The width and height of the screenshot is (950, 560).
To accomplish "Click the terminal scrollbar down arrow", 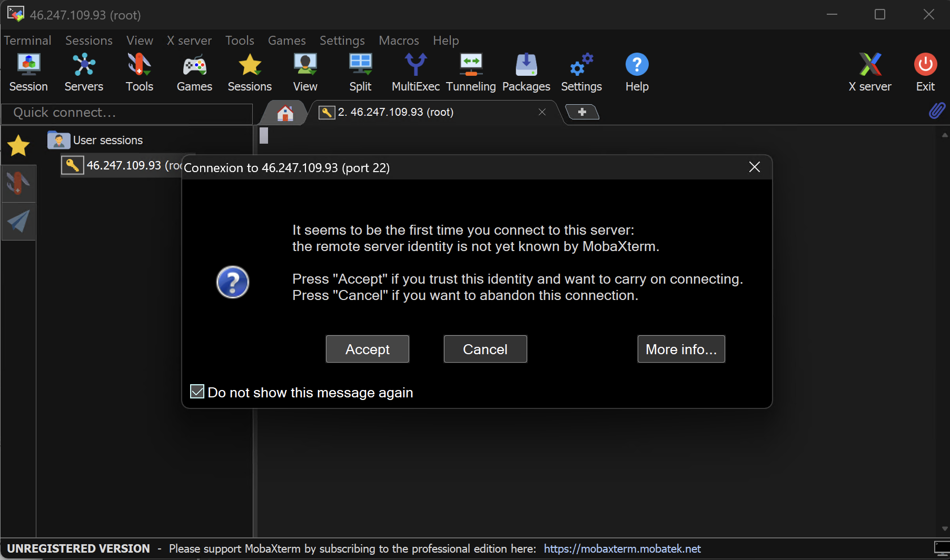I will click(x=945, y=529).
